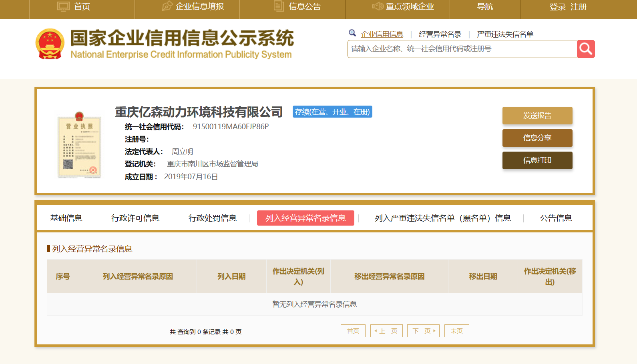Switch to 列入严重违法失信名单（黑名单）信息 tab
This screenshot has height=364, width=637.
(x=442, y=218)
